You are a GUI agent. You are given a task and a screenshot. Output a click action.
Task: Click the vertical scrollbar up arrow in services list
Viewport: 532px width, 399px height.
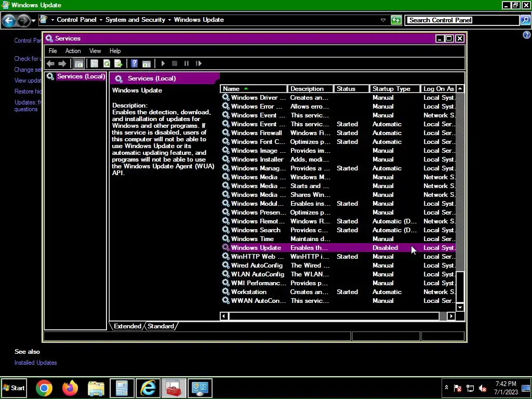[x=460, y=89]
